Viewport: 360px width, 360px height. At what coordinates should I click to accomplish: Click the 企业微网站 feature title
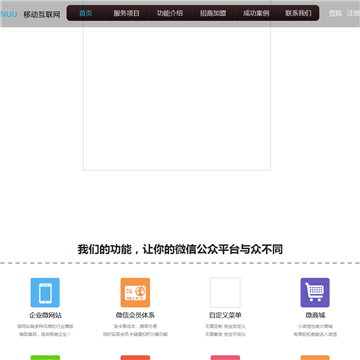(x=45, y=315)
